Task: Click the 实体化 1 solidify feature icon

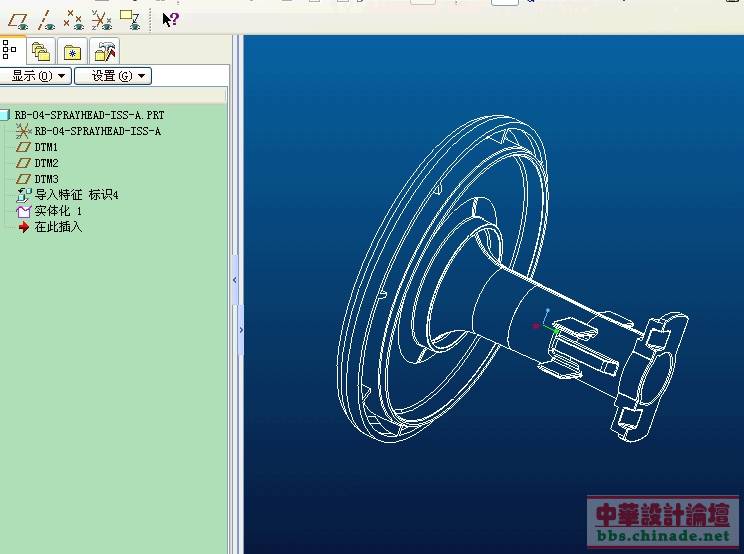Action: (25, 211)
